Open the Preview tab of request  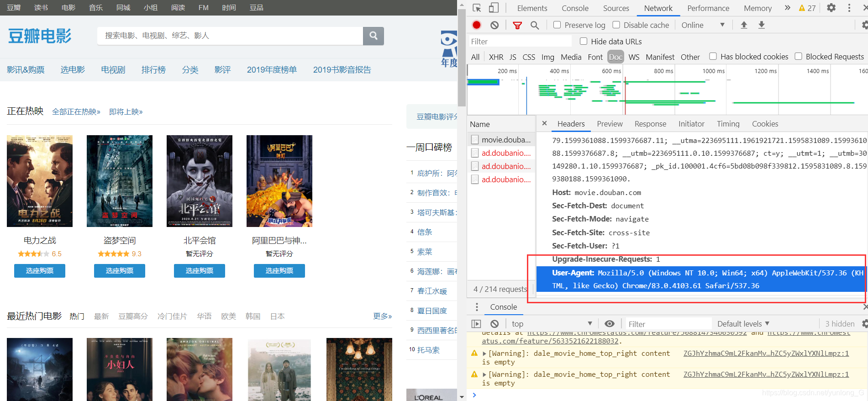pos(610,124)
